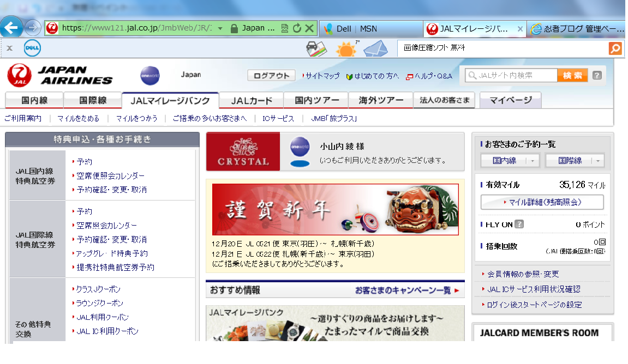This screenshot has width=628, height=364.
Task: Open the サイトマップ link
Action: [x=322, y=76]
